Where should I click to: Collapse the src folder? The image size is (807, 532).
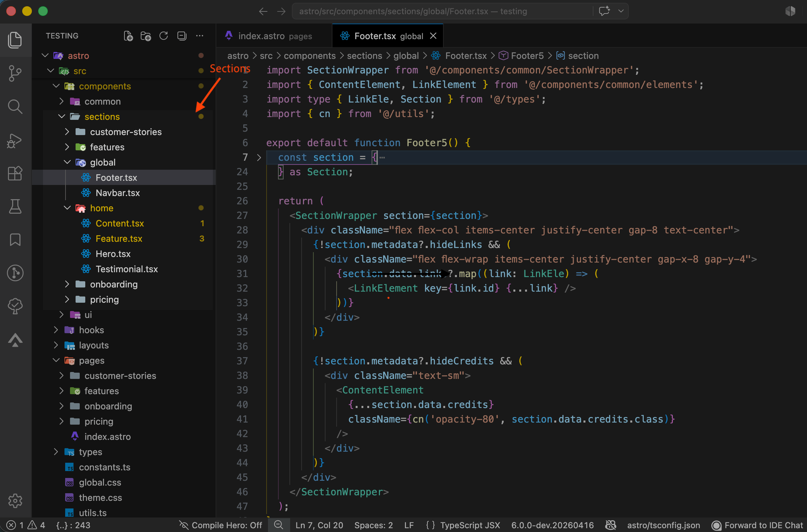click(x=51, y=71)
